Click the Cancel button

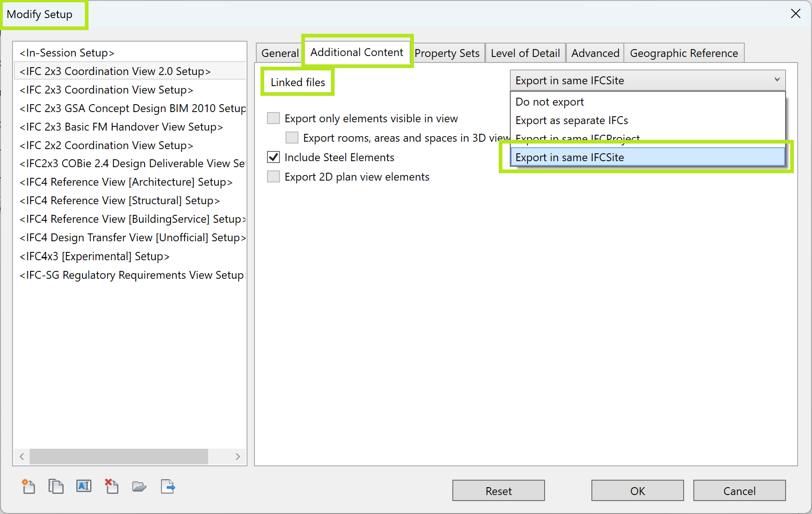click(740, 491)
